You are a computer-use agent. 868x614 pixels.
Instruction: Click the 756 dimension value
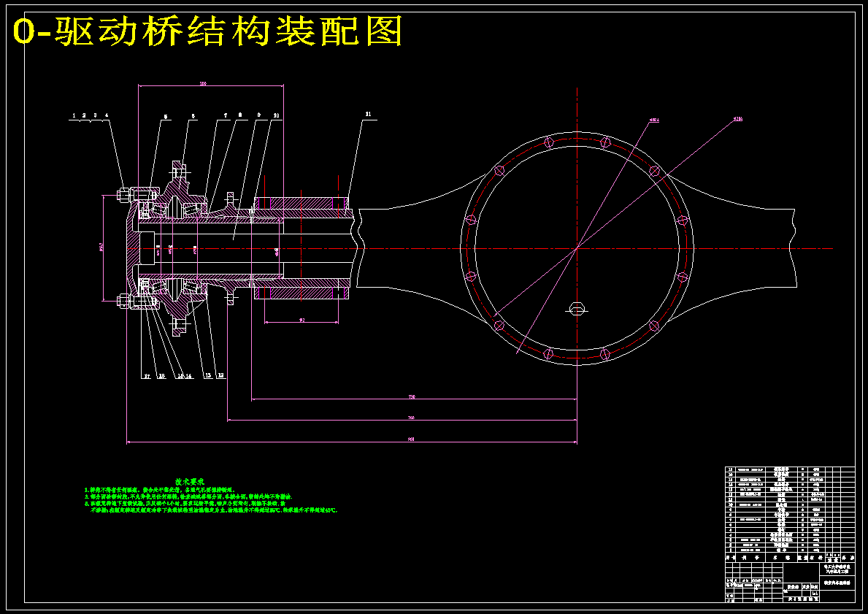[x=411, y=396]
